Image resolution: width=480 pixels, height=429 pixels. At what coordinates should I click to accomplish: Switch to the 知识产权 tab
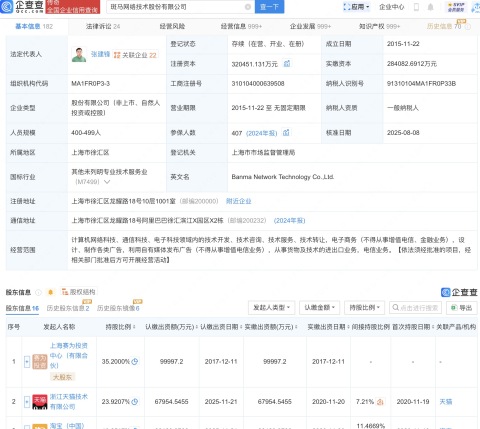tap(379, 26)
